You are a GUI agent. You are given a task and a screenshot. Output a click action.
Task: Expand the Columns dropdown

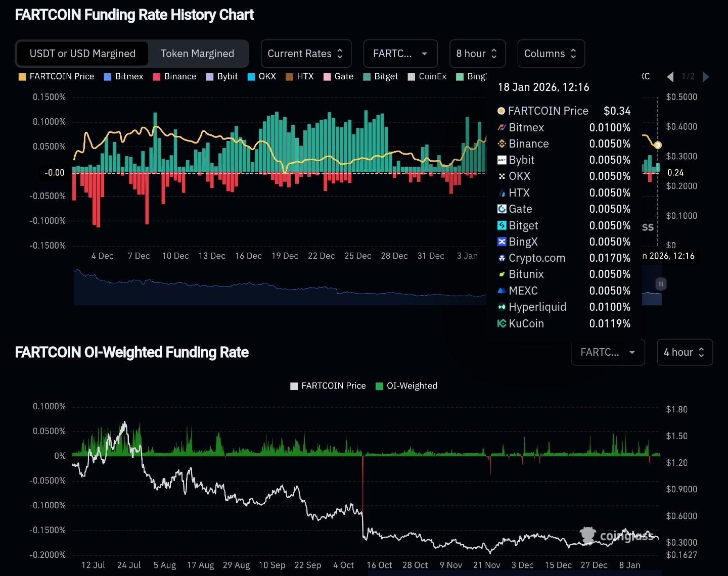551,54
